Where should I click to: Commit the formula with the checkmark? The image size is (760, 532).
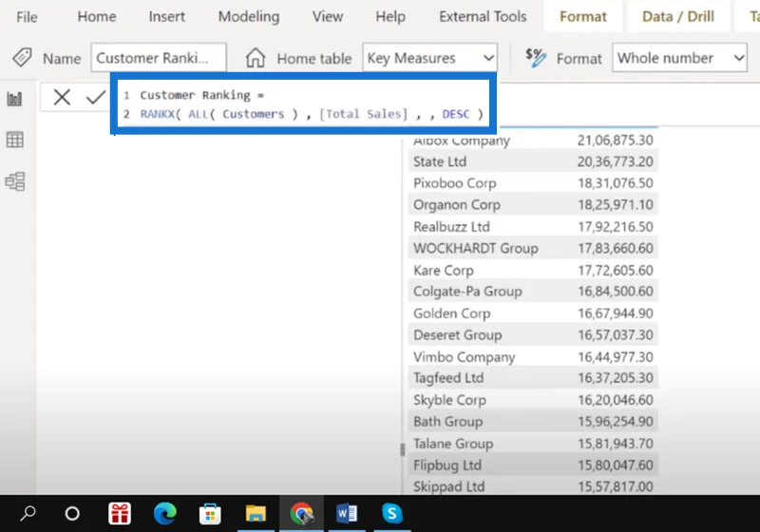point(96,98)
